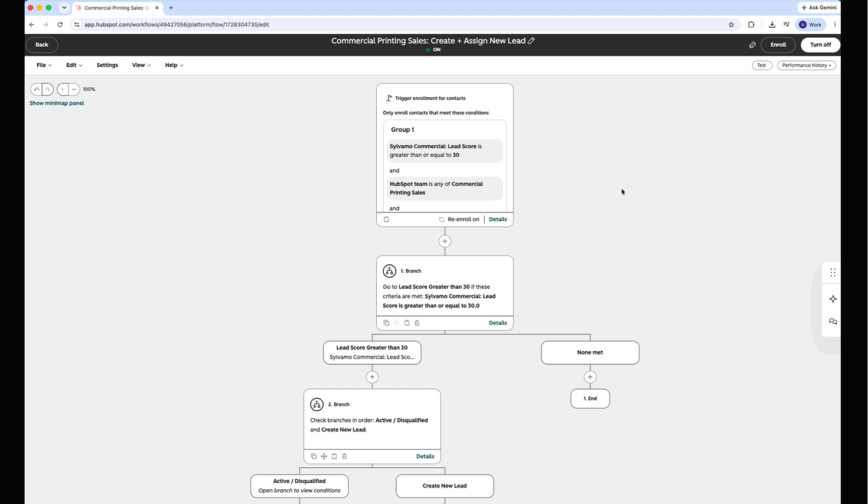Click the trigger enrollment flag icon
The width and height of the screenshot is (868, 504).
389,98
